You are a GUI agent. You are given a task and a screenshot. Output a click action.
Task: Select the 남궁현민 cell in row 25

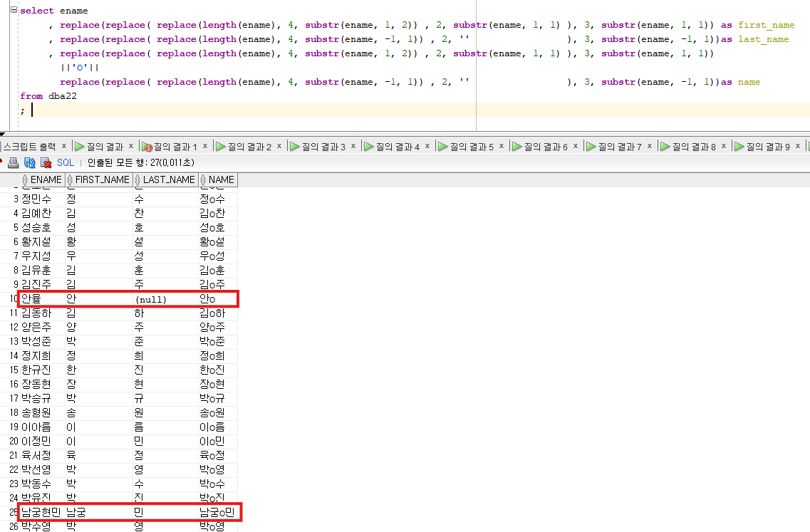(x=41, y=512)
